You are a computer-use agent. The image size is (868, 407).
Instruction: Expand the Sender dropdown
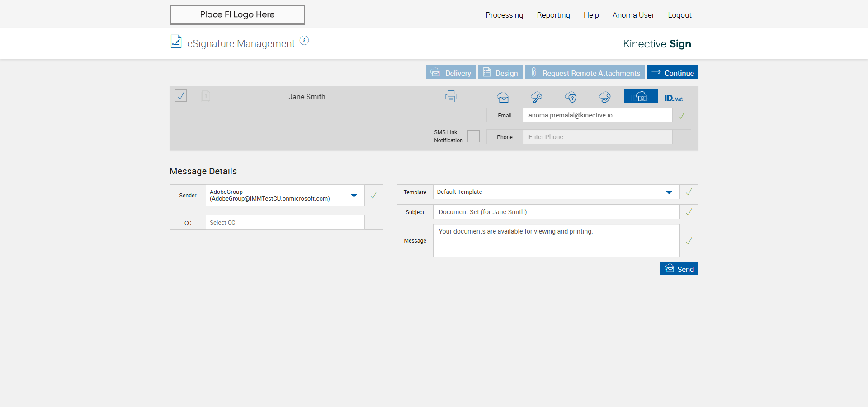point(354,196)
